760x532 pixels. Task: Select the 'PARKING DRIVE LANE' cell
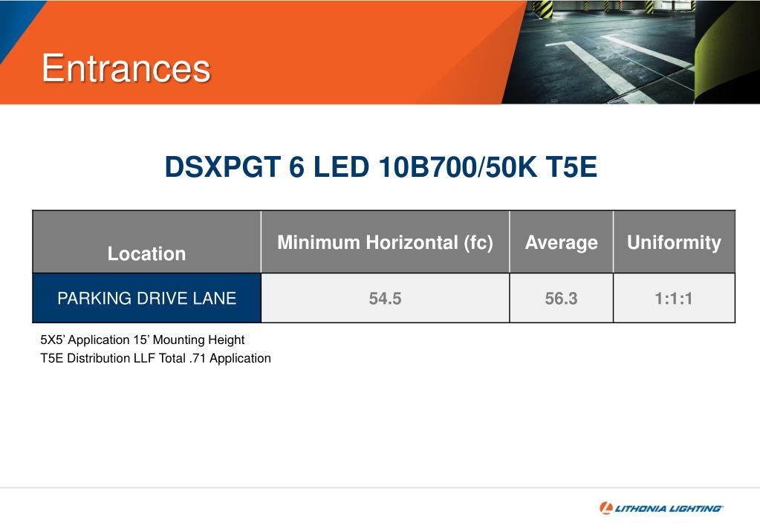pyautogui.click(x=146, y=298)
